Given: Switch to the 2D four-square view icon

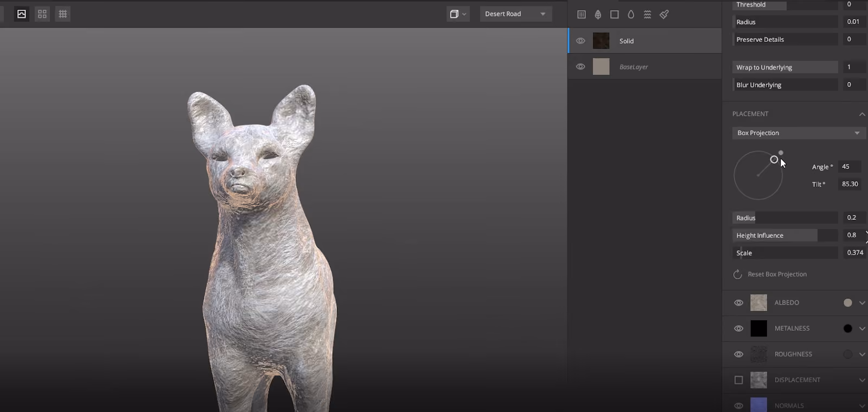Looking at the screenshot, I should point(42,14).
